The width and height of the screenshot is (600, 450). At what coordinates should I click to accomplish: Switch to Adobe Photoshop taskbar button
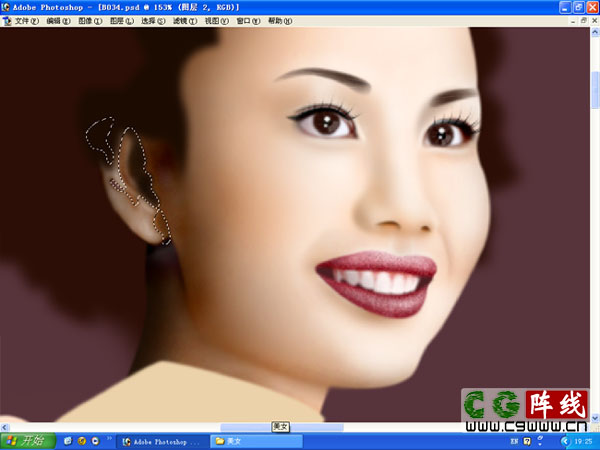(x=162, y=442)
